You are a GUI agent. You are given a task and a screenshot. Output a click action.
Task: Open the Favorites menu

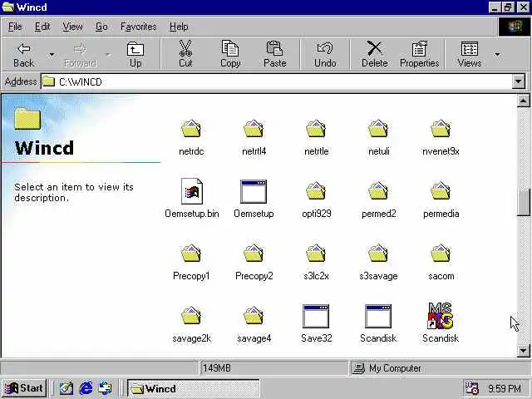coord(139,27)
